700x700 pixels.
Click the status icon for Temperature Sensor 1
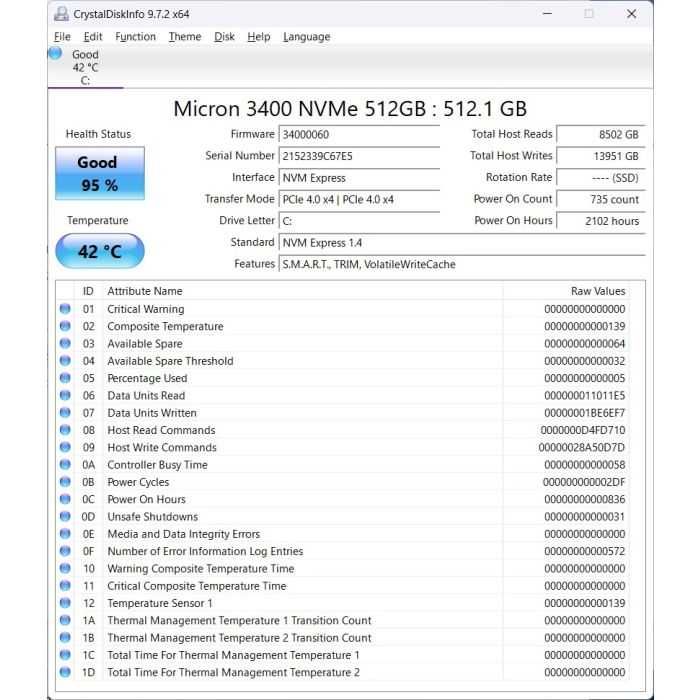pos(65,603)
